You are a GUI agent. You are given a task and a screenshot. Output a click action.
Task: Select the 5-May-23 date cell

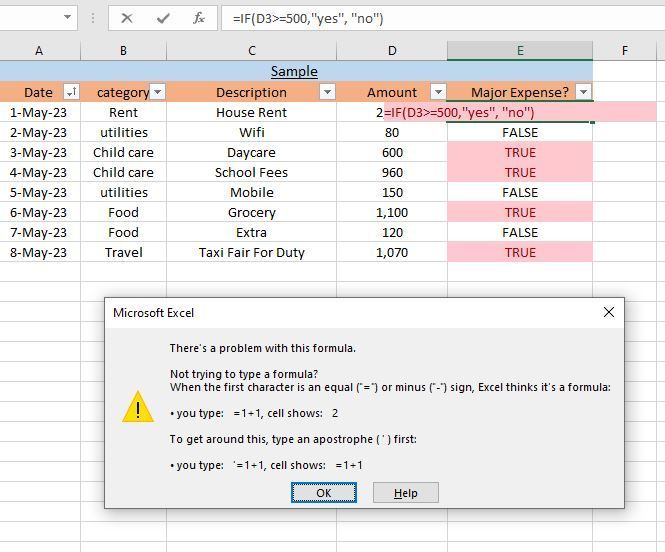39,192
